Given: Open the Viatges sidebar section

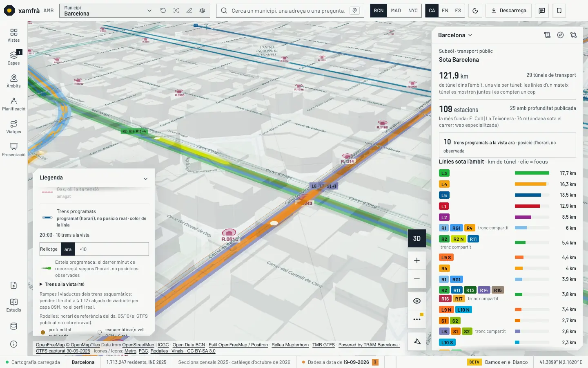Looking at the screenshot, I should (13, 127).
